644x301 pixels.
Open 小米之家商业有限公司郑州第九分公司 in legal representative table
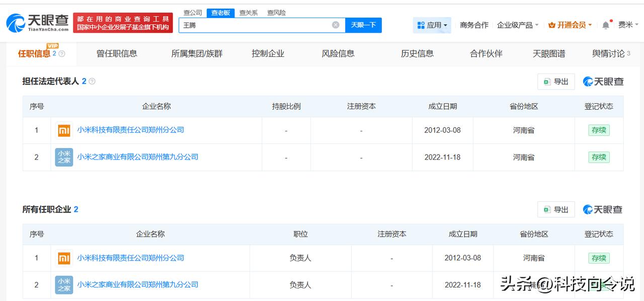coord(137,157)
